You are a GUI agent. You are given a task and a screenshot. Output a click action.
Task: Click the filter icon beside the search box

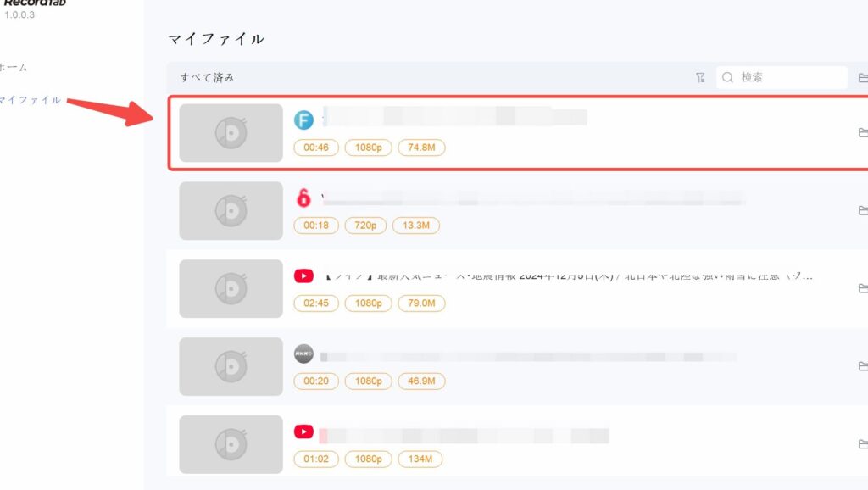(700, 78)
